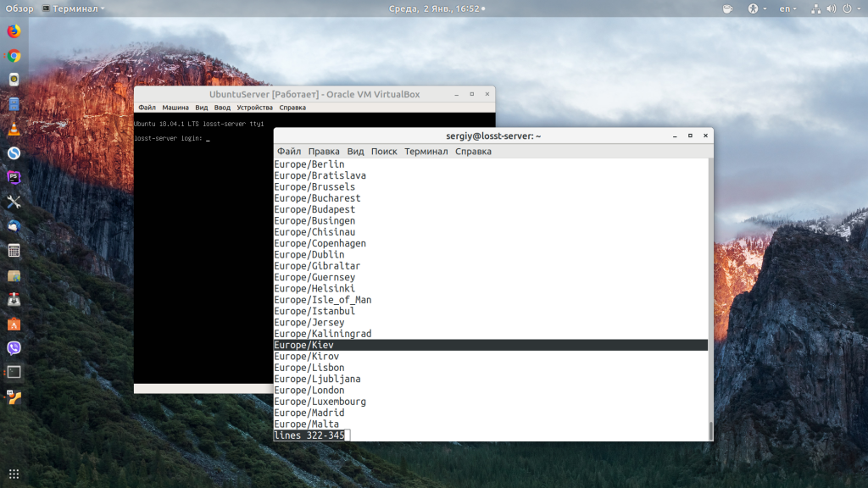Open the accessibility menu in top bar
868x488 pixels.
(x=756, y=8)
